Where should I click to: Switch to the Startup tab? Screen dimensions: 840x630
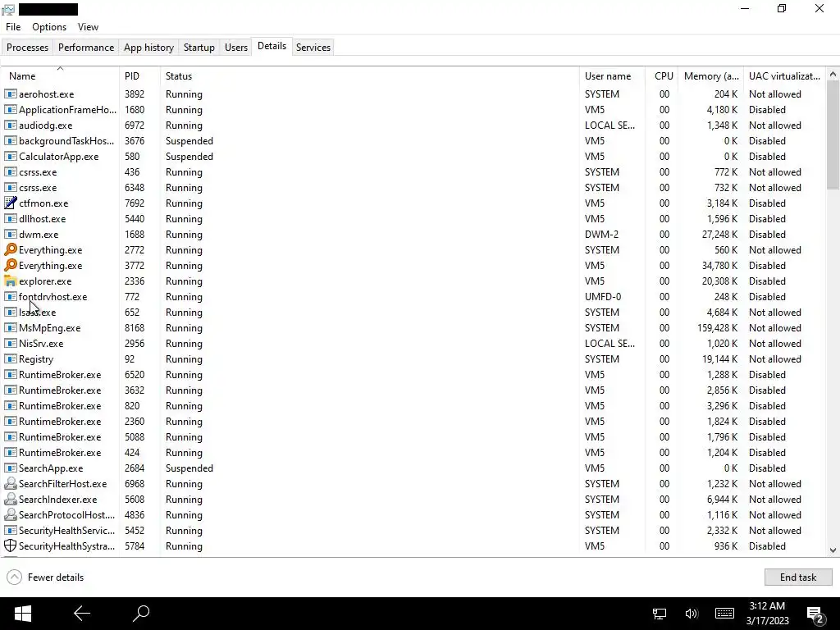click(199, 47)
